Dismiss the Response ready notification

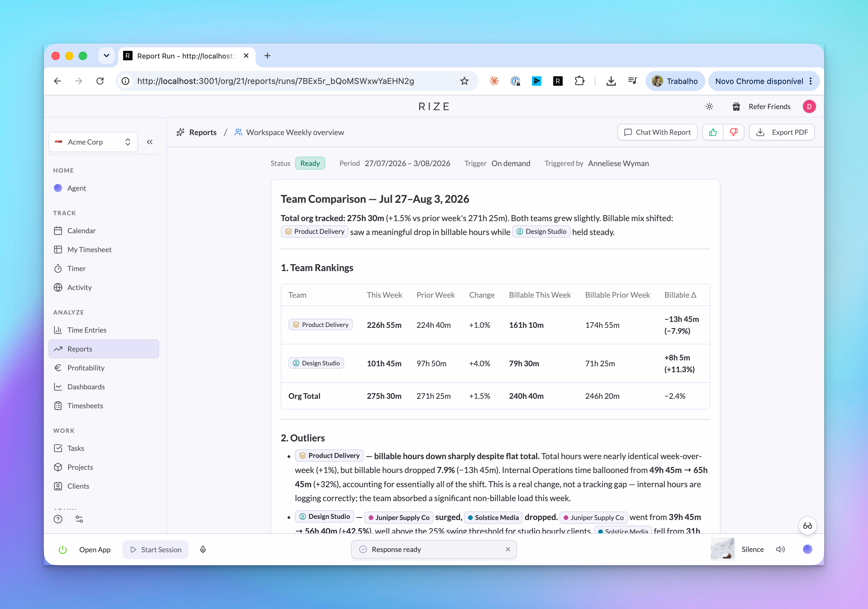pyautogui.click(x=508, y=549)
